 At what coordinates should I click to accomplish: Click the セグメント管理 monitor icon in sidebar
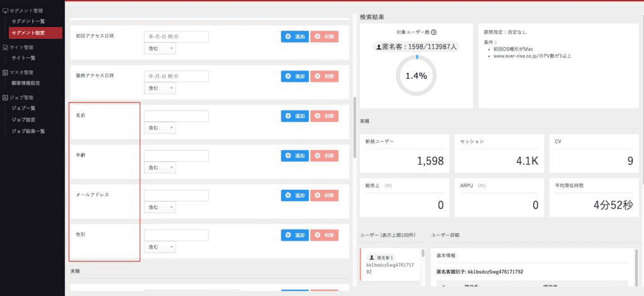pos(6,11)
